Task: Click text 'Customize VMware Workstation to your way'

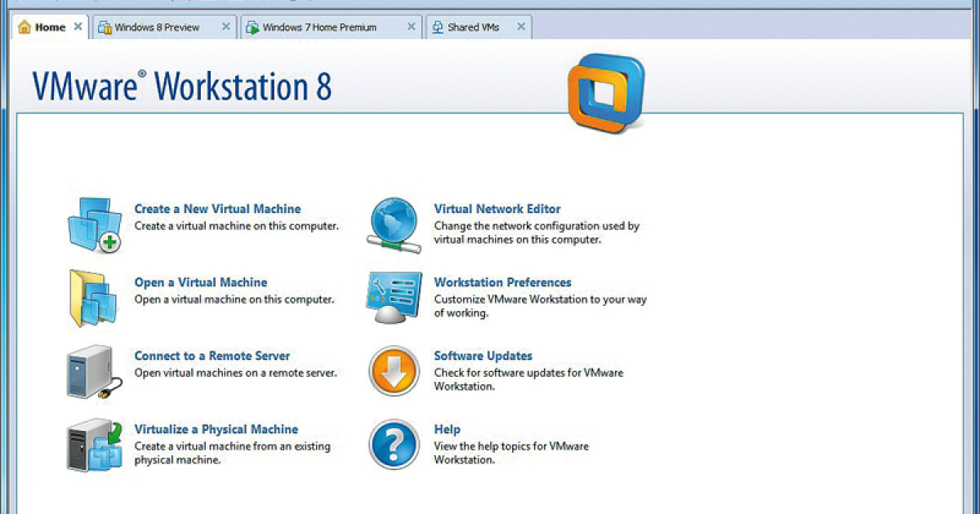Action: (x=541, y=299)
